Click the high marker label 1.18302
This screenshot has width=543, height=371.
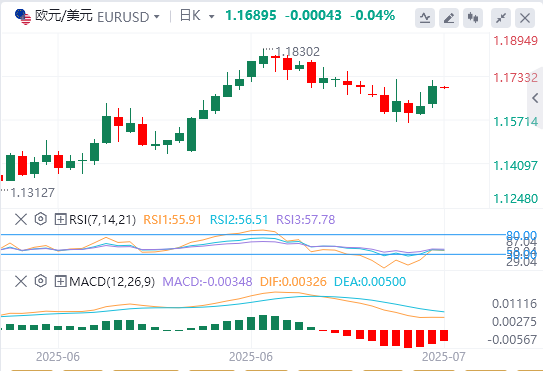pyautogui.click(x=297, y=52)
